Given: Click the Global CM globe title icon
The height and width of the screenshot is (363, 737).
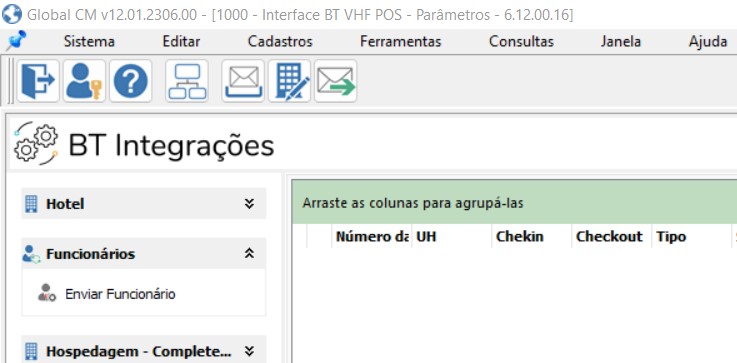Looking at the screenshot, I should click(12, 14).
